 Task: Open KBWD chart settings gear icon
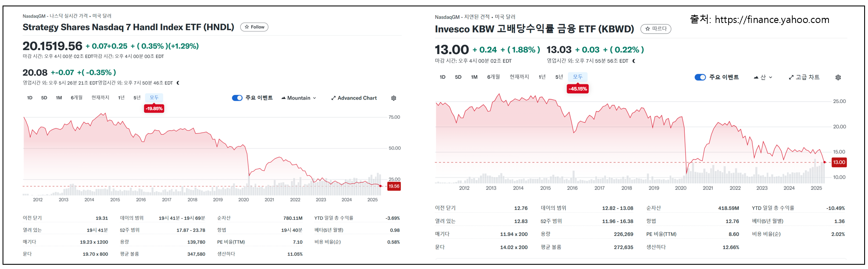[838, 77]
